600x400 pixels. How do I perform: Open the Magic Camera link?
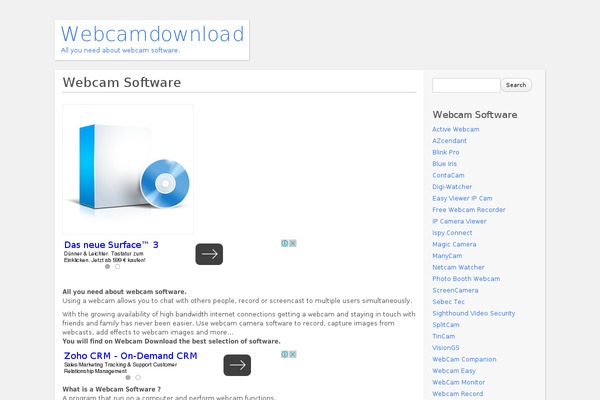(x=454, y=244)
